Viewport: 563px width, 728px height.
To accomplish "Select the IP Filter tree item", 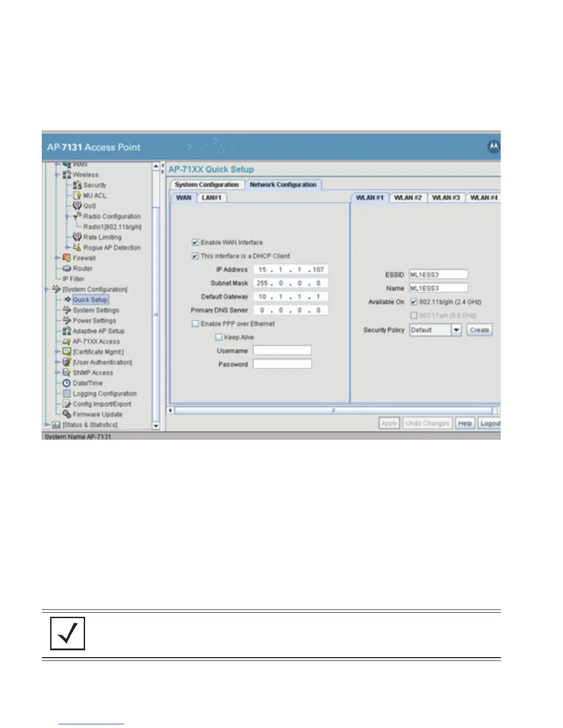I will tap(74, 279).
